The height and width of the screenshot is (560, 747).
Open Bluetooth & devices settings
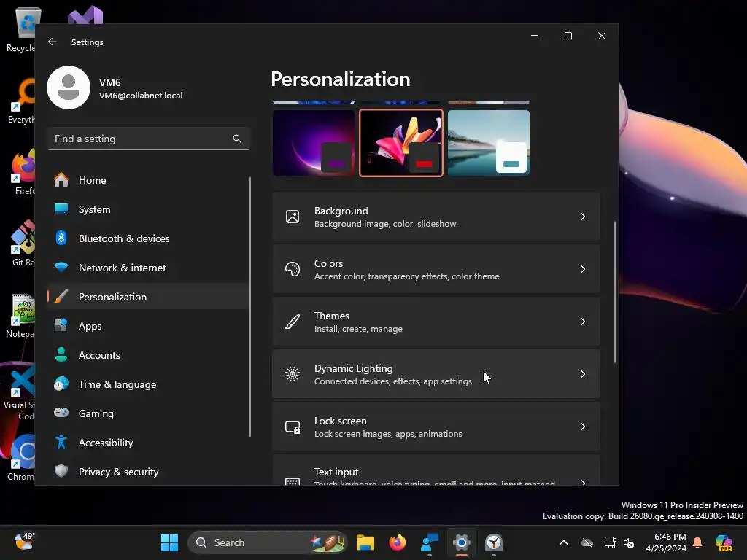[147, 238]
